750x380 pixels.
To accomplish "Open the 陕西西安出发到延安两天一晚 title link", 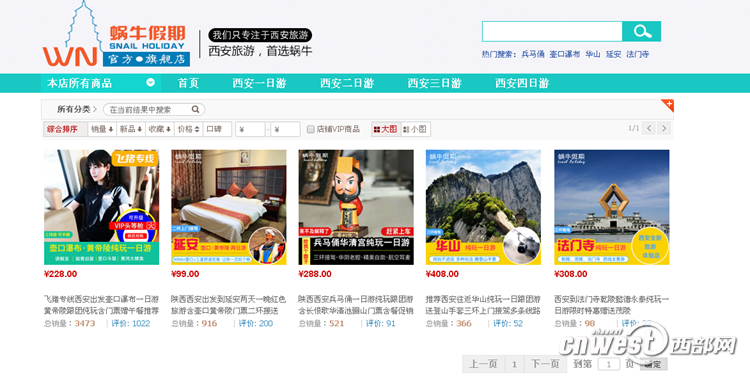I will pos(229,305).
